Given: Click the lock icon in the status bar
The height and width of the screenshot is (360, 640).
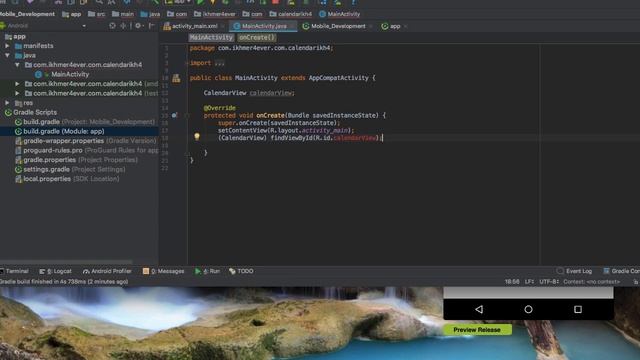Looking at the screenshot, I should point(636,282).
